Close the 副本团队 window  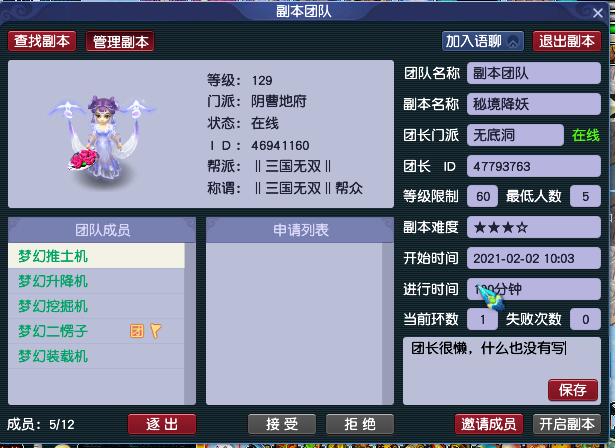(598, 13)
